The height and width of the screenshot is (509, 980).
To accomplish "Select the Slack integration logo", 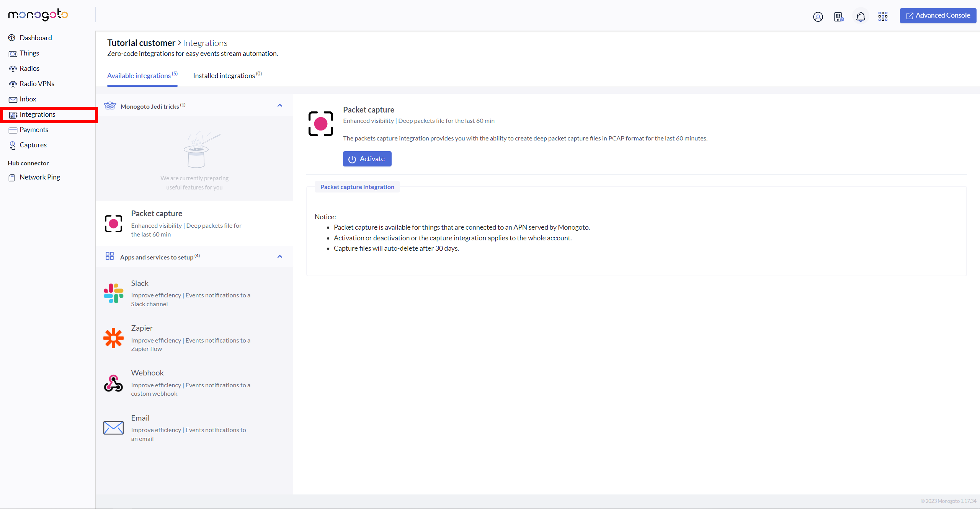I will [113, 293].
